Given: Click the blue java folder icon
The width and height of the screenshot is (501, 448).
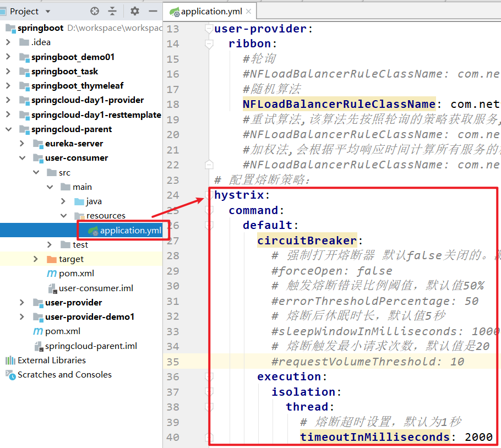Looking at the screenshot, I should pos(79,201).
